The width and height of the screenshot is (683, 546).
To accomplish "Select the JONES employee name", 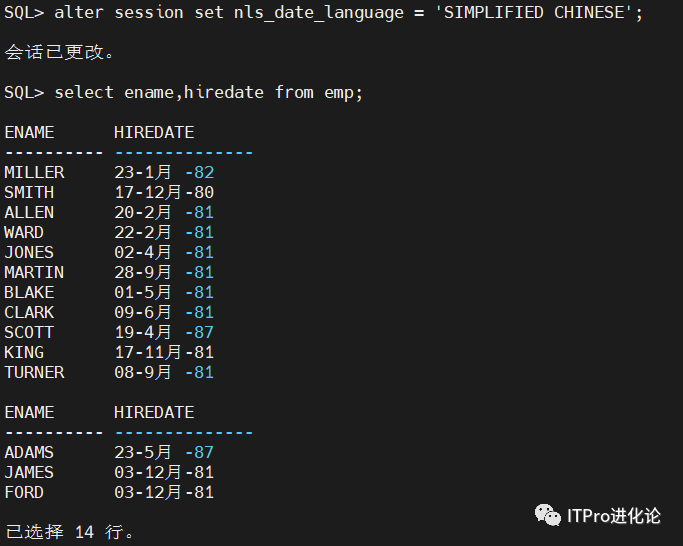I will point(29,252).
